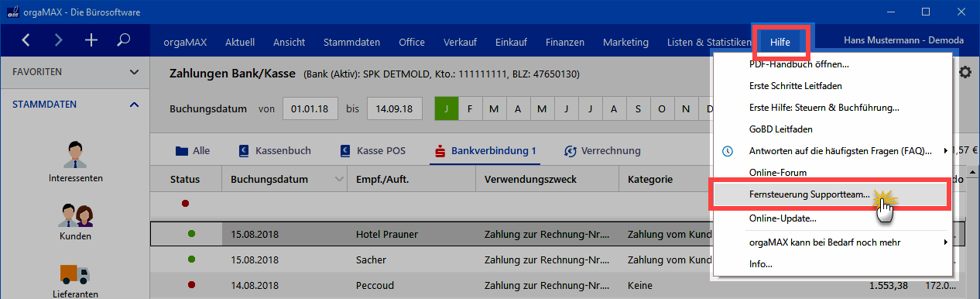
Task: Open Buchungsdatum column sort dropdown arrow
Action: (x=339, y=180)
